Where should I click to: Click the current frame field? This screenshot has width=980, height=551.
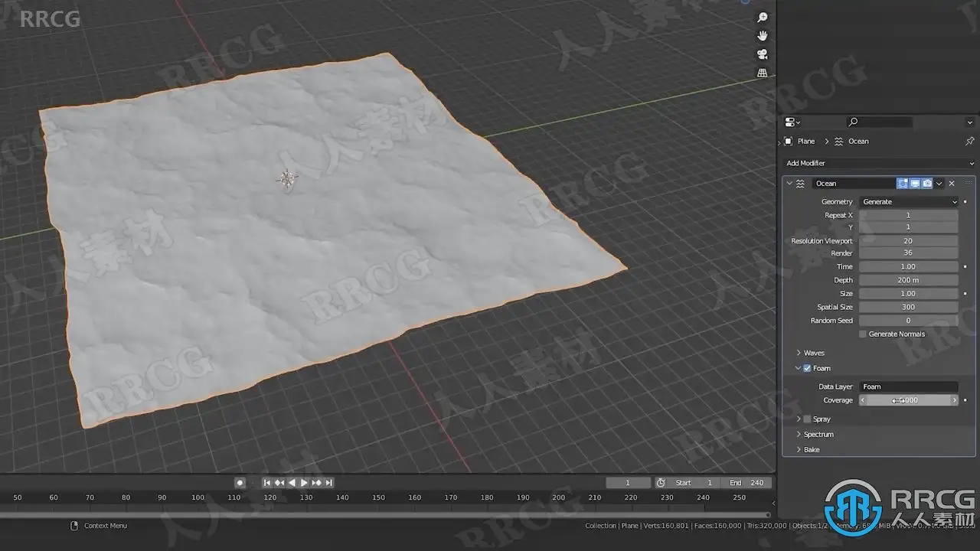pos(628,483)
